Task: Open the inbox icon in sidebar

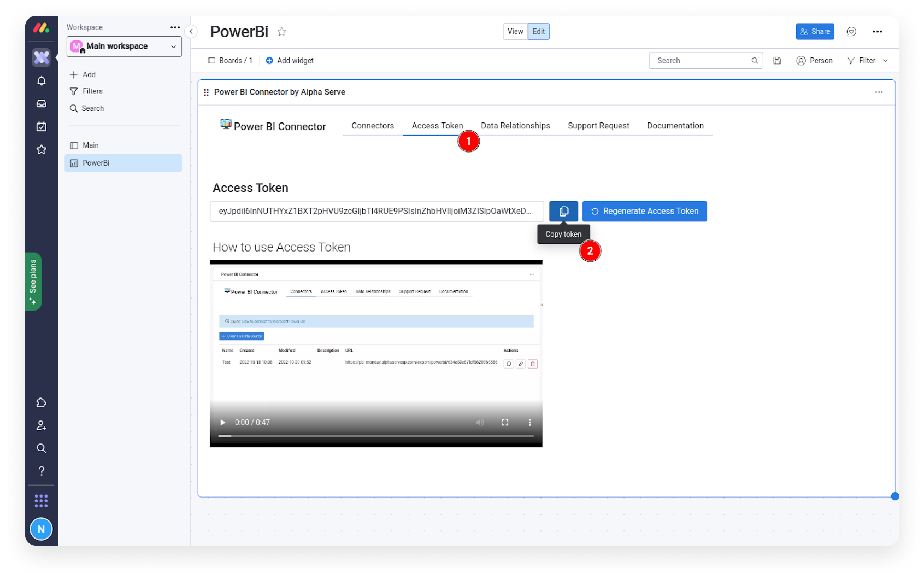Action: (41, 103)
